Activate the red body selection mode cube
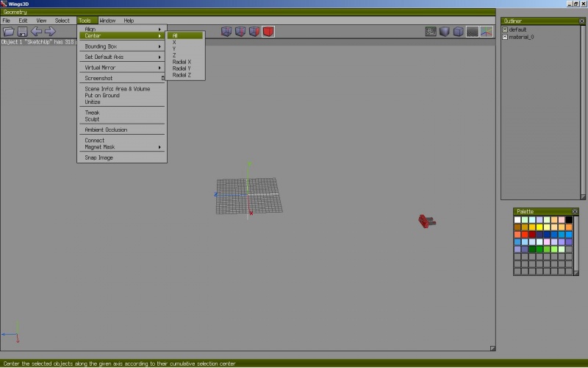This screenshot has width=588, height=368. pos(268,32)
